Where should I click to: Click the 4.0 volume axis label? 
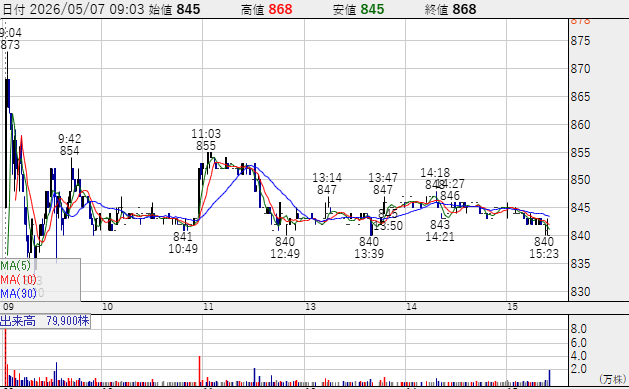tap(578, 356)
